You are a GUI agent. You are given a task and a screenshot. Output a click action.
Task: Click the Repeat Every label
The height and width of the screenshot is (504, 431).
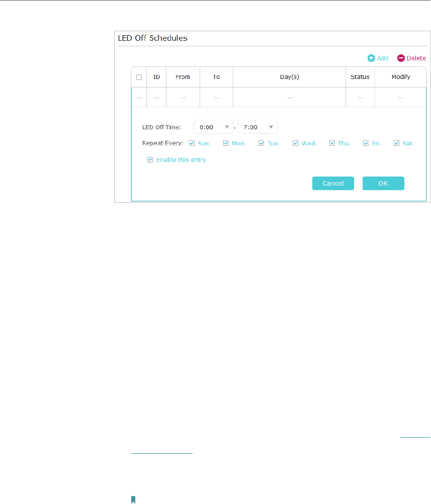(x=162, y=143)
